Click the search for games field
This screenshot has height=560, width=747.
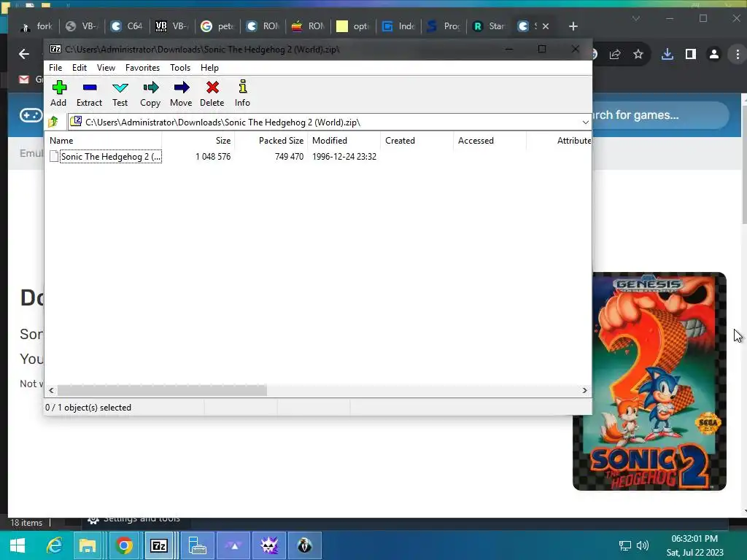point(659,115)
